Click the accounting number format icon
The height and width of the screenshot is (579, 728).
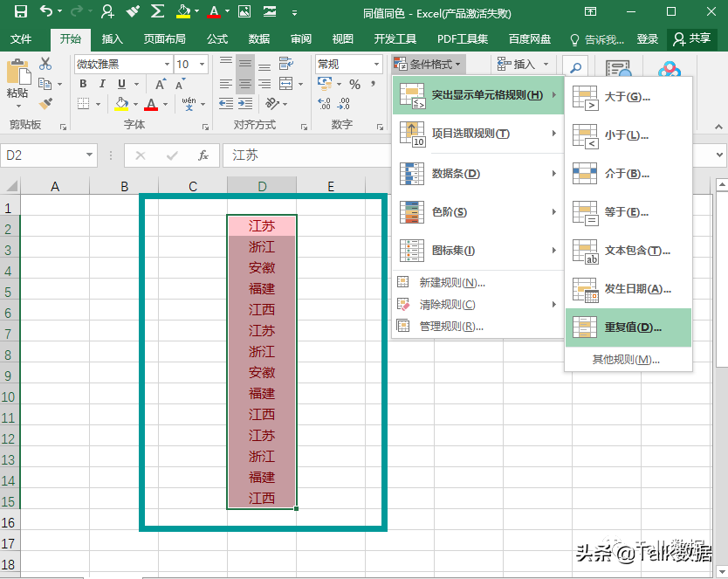point(325,84)
